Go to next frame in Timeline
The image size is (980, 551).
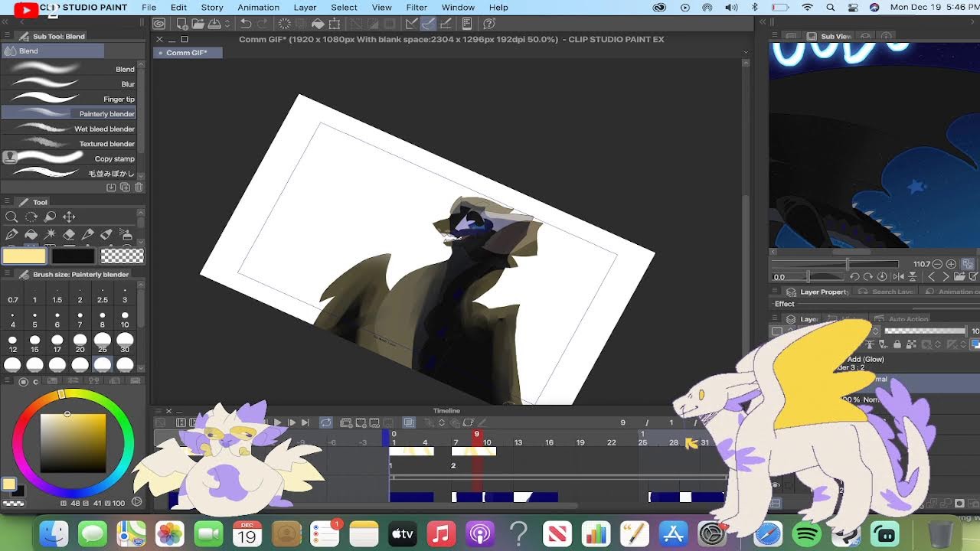pyautogui.click(x=292, y=422)
